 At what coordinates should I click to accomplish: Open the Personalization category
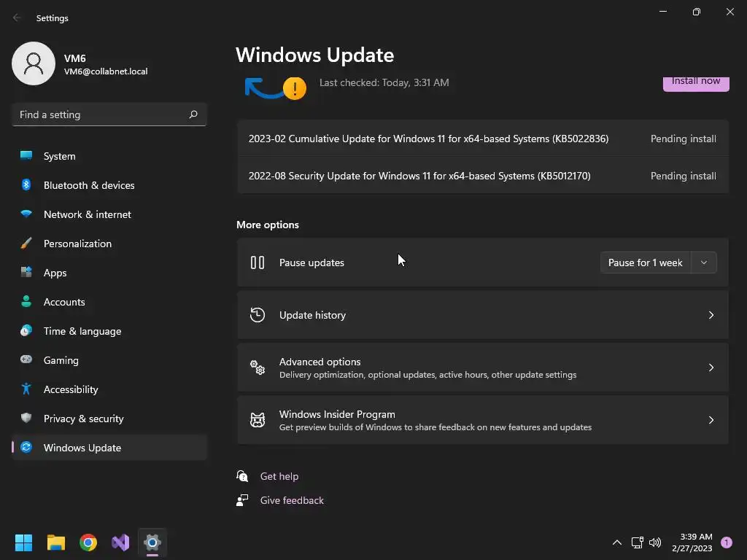tap(109, 244)
